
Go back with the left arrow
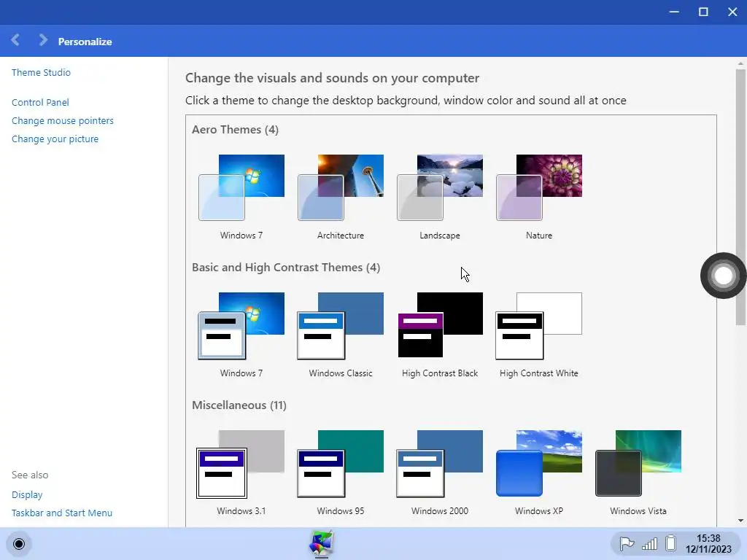coord(15,40)
